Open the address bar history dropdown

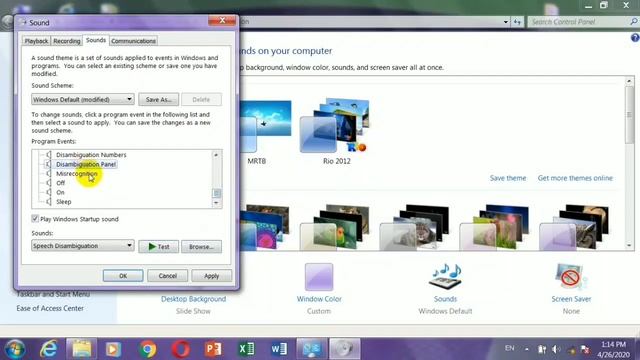[x=506, y=22]
